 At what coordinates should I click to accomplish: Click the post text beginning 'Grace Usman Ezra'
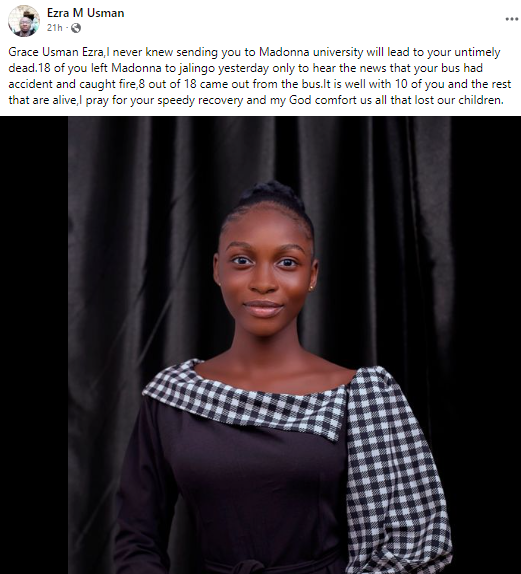(x=260, y=76)
